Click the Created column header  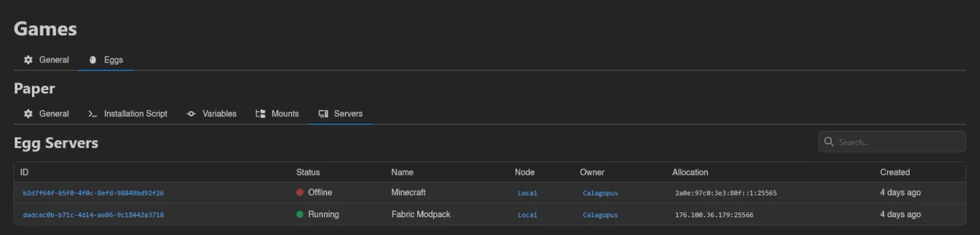895,172
